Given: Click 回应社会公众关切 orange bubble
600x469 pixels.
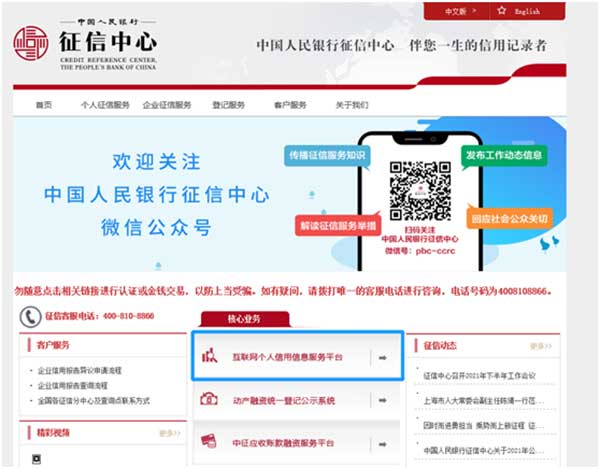Looking at the screenshot, I should coord(510,219).
